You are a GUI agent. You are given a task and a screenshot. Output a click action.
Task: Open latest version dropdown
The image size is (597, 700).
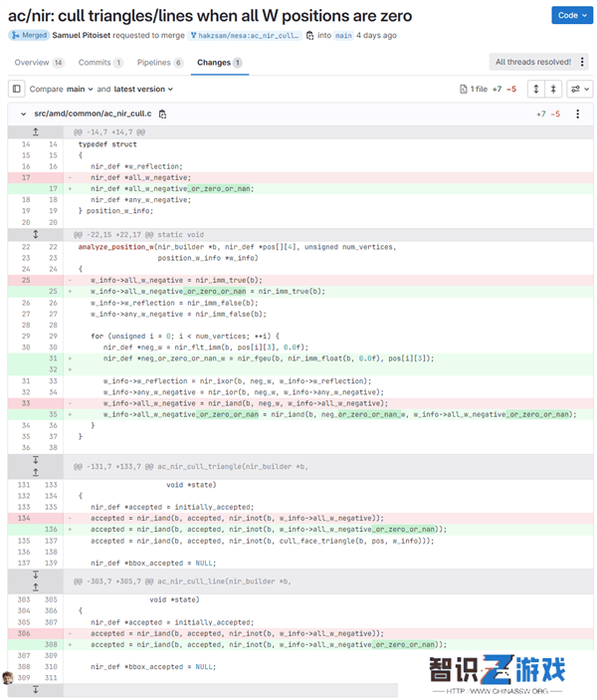(143, 90)
